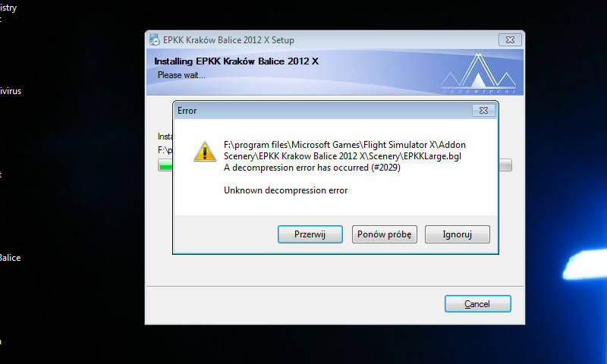Select the partially visible 'ivirus' desktop shortcut
This screenshot has height=364, width=607.
[x=11, y=91]
